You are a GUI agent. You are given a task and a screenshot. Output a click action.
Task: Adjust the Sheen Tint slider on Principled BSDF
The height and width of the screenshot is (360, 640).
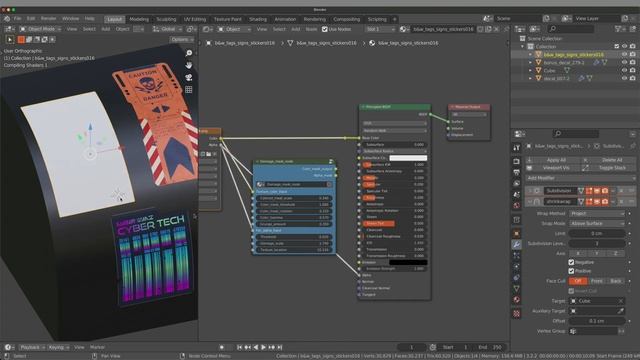(394, 224)
